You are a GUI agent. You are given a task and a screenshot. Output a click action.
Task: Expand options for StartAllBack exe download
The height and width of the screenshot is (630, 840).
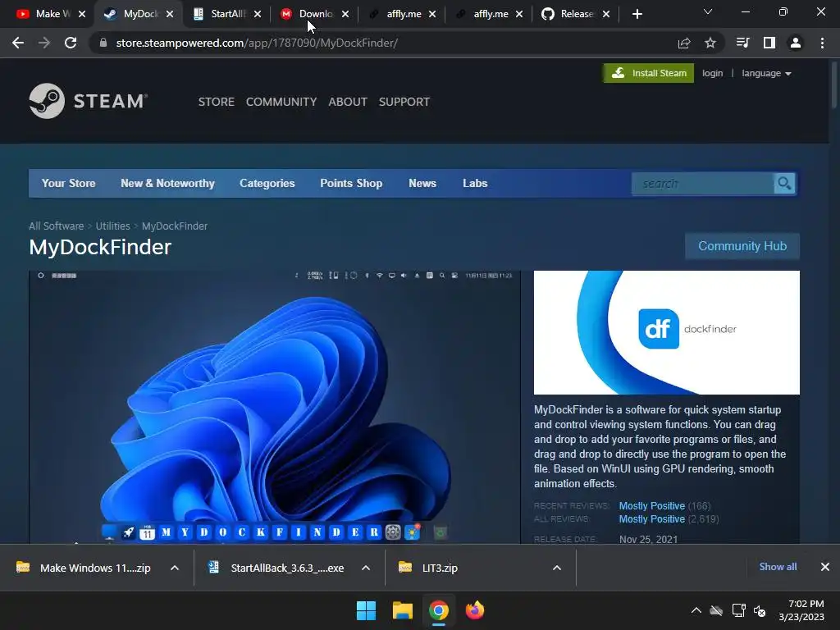coord(366,568)
